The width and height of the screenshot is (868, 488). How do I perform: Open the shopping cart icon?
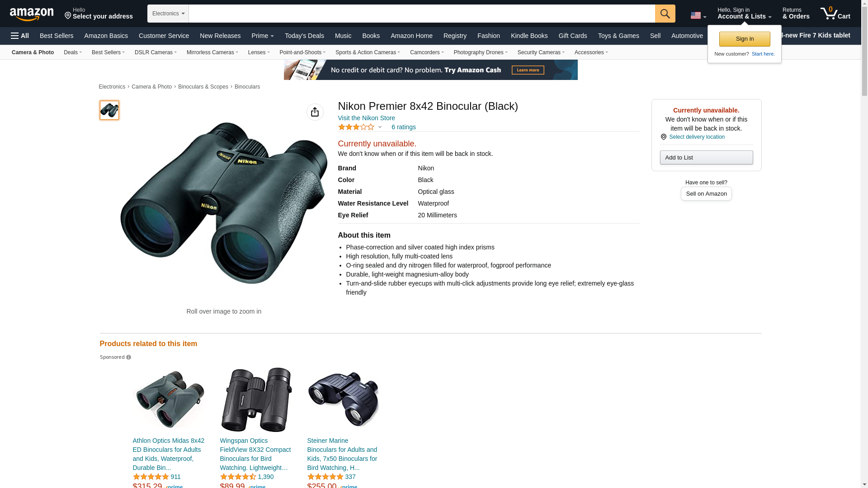(x=835, y=13)
